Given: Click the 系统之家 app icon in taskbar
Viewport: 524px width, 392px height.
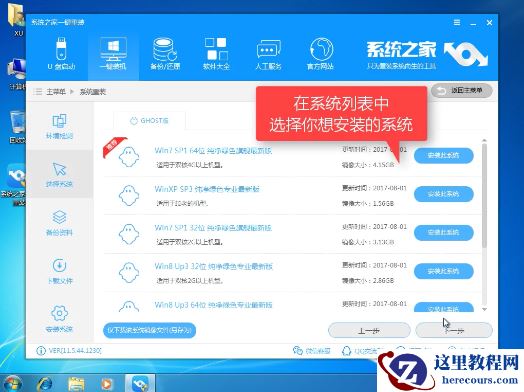Looking at the screenshot, I should [x=140, y=383].
